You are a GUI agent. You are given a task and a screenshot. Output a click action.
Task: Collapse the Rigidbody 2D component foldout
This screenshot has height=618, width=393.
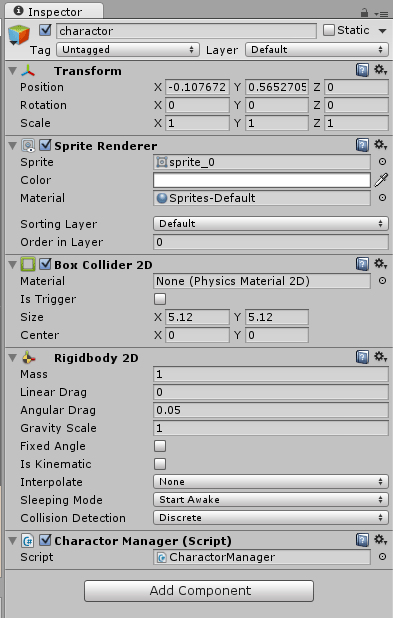coord(13,358)
